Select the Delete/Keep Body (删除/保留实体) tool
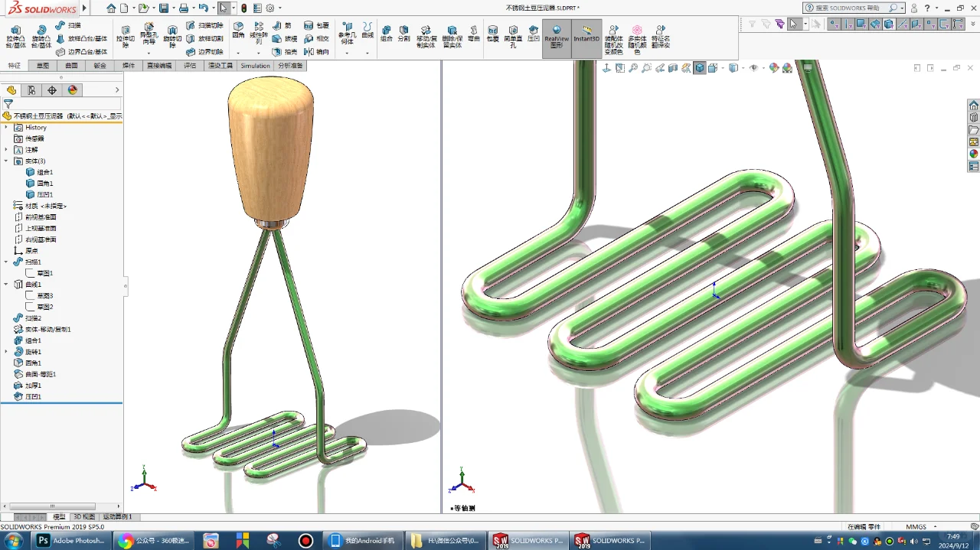The height and width of the screenshot is (550, 980). [452, 36]
